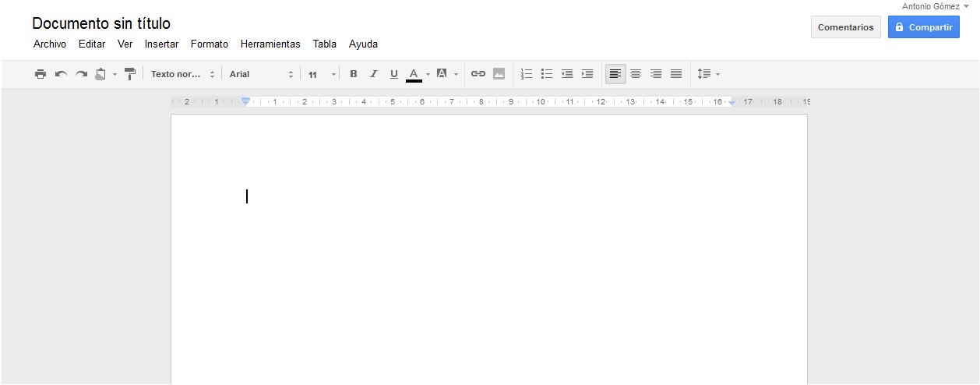Toggle underline formatting

pyautogui.click(x=393, y=74)
